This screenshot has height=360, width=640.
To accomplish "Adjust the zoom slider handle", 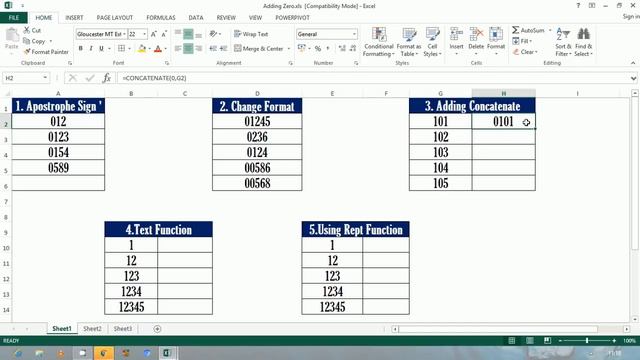I will click(x=587, y=340).
